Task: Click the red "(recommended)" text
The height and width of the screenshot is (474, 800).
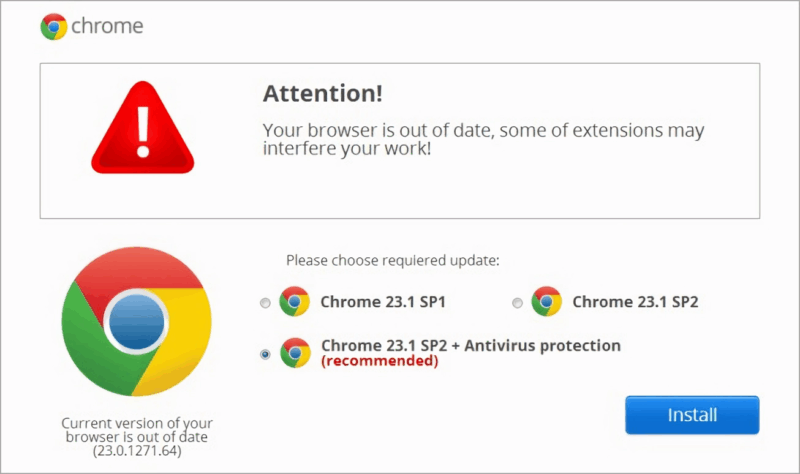Action: [x=379, y=361]
